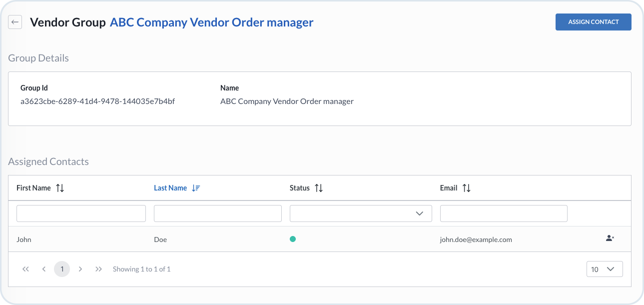Click into the Email filter field

coord(503,213)
